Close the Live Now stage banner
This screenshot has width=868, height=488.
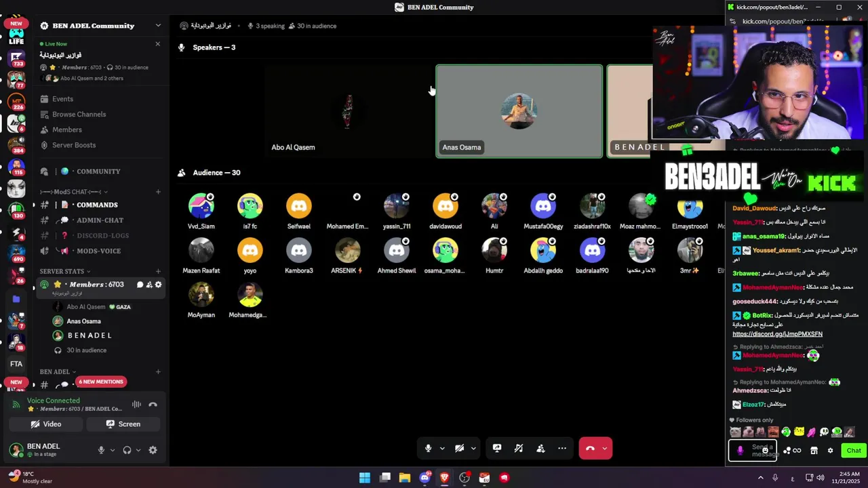[157, 44]
